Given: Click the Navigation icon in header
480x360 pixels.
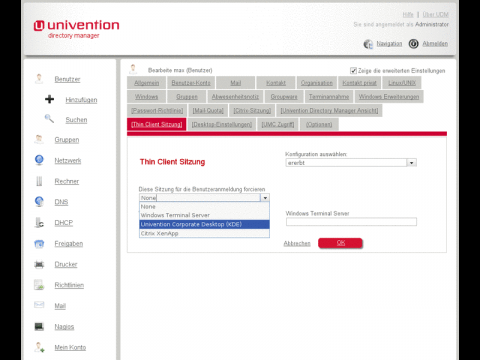Looking at the screenshot, I should click(x=368, y=44).
